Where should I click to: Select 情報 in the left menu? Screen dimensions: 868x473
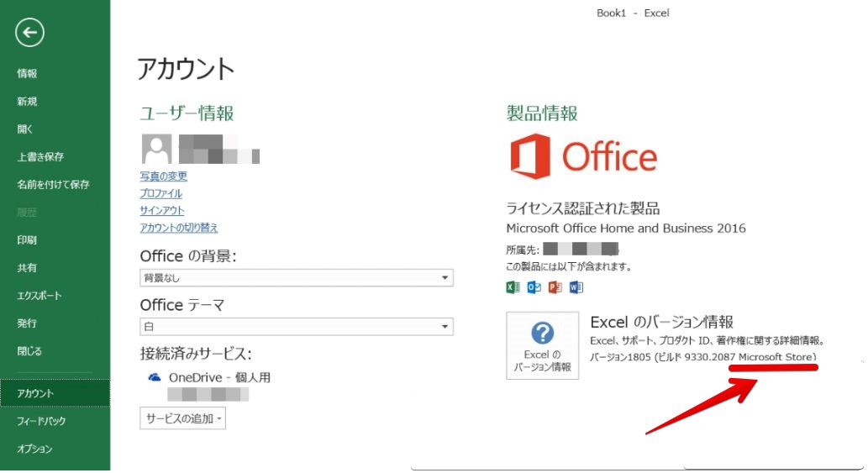(27, 74)
